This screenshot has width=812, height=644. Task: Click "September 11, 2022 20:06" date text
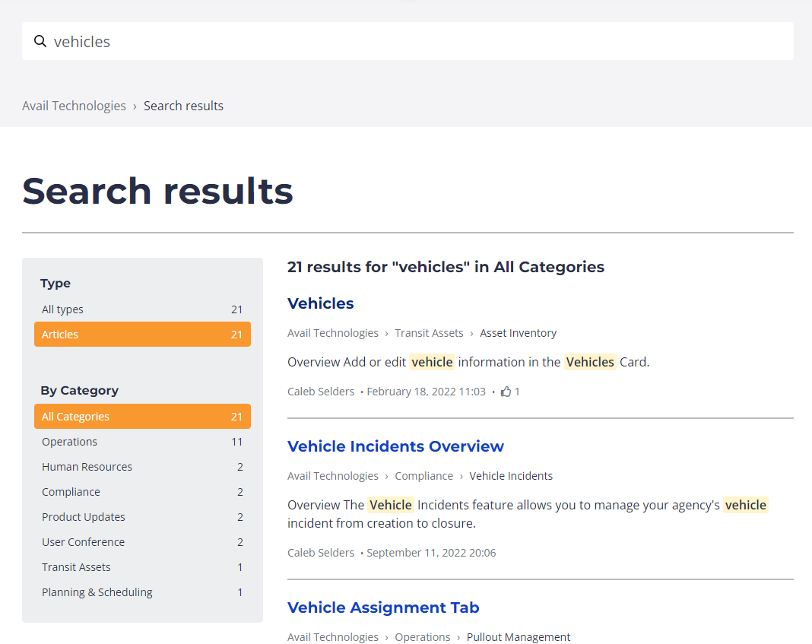click(431, 553)
